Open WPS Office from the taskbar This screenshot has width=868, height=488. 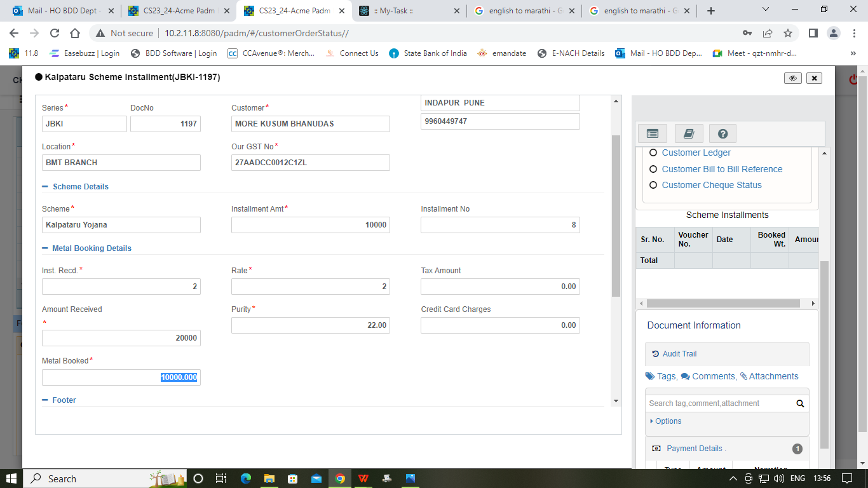363,478
